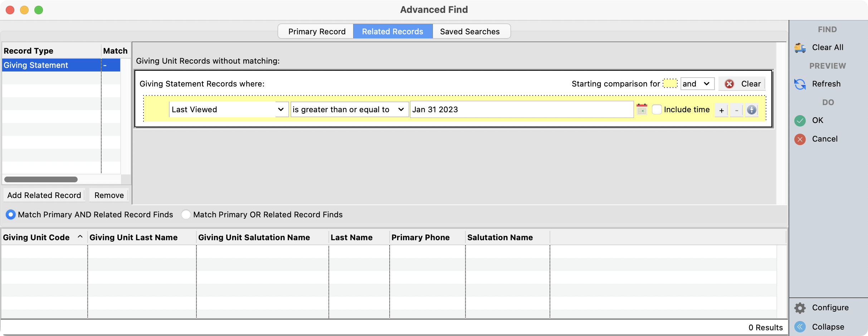Click the blue down-arrow criteria icon
Image resolution: width=868 pixels, height=336 pixels.
pyautogui.click(x=752, y=110)
